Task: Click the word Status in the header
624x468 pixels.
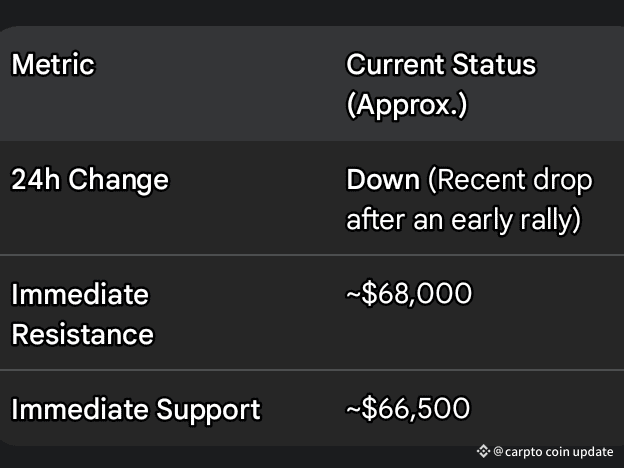Action: 495,64
